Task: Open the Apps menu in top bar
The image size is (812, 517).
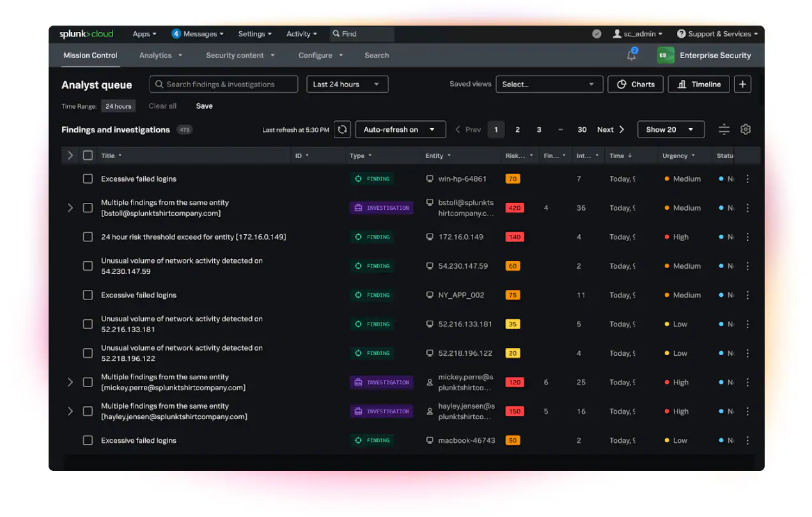Action: click(x=145, y=34)
